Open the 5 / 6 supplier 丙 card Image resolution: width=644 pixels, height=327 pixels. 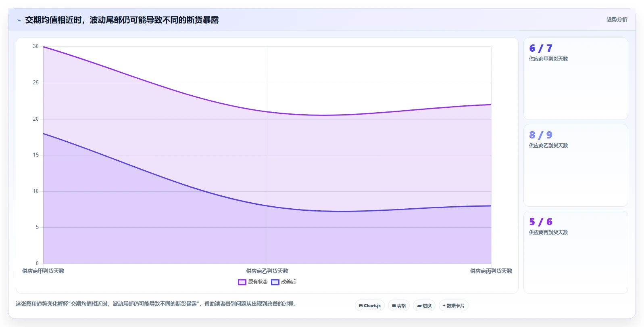click(575, 252)
